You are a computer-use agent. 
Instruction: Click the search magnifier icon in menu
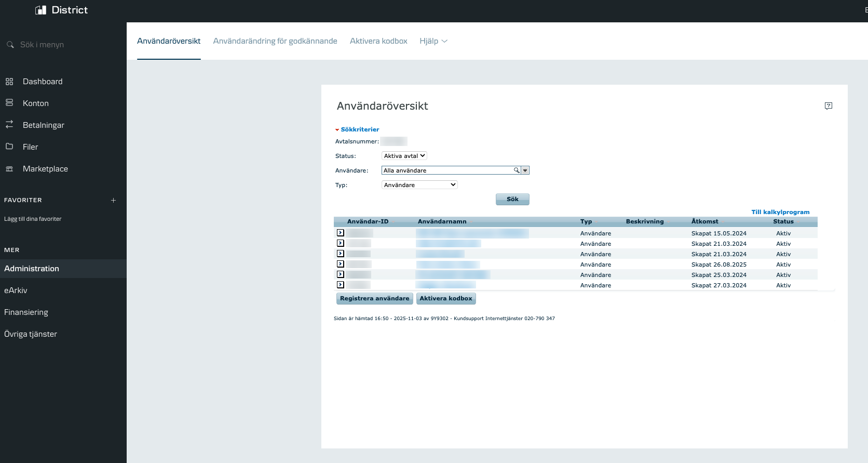(10, 45)
